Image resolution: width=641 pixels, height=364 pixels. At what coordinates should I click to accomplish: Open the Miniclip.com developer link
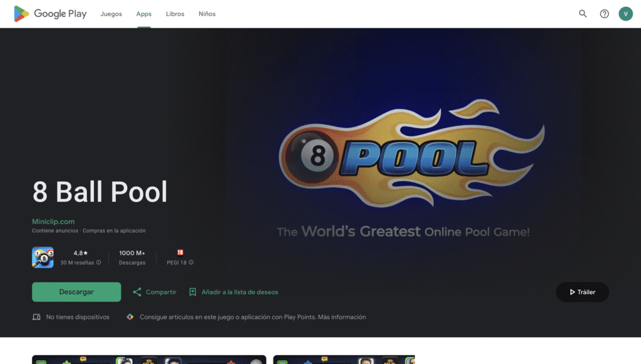point(53,221)
